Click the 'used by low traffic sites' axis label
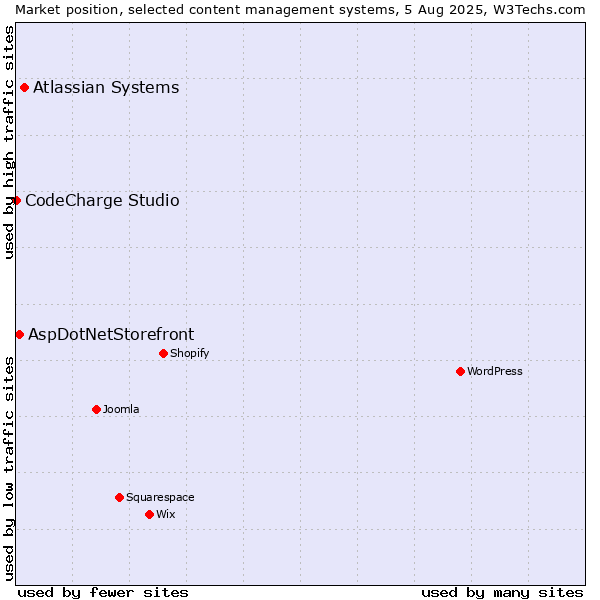600x600 pixels. point(9,469)
